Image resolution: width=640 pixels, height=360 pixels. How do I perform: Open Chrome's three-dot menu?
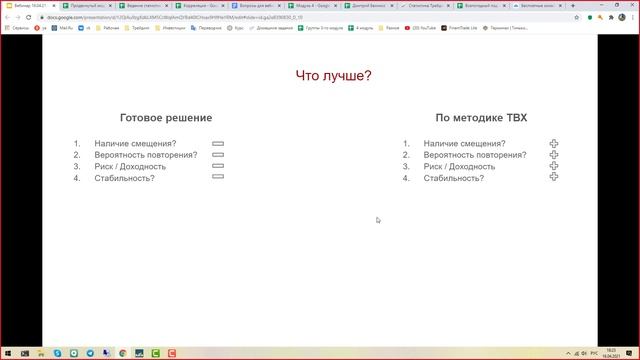coord(633,18)
